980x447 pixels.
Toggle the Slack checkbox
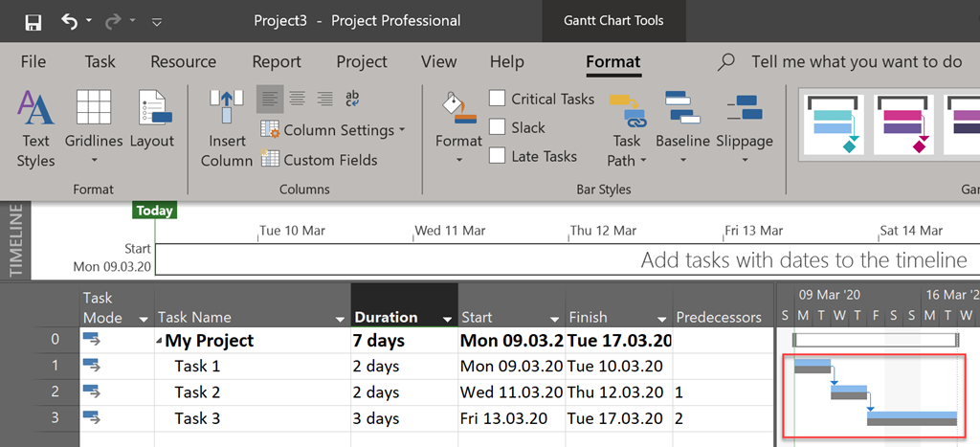tap(498, 127)
